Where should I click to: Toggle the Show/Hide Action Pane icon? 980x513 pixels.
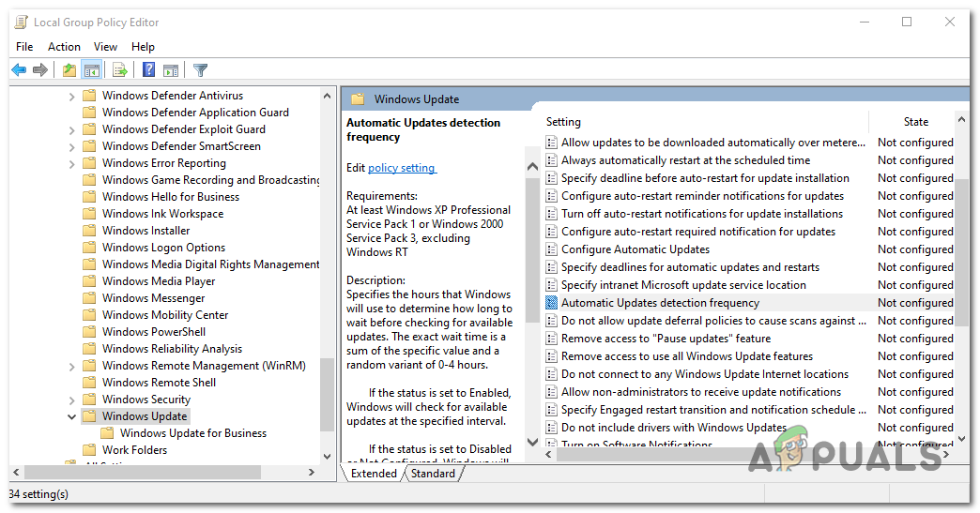[x=171, y=70]
